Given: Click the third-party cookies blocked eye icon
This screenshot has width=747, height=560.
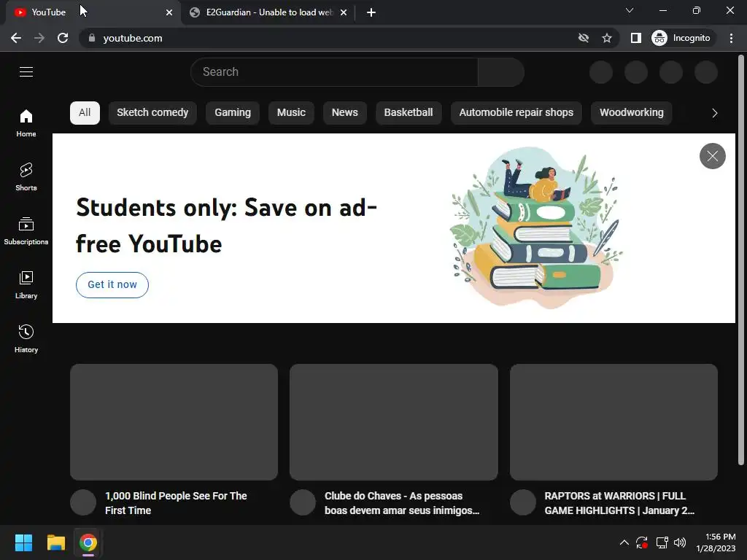Looking at the screenshot, I should [x=583, y=38].
